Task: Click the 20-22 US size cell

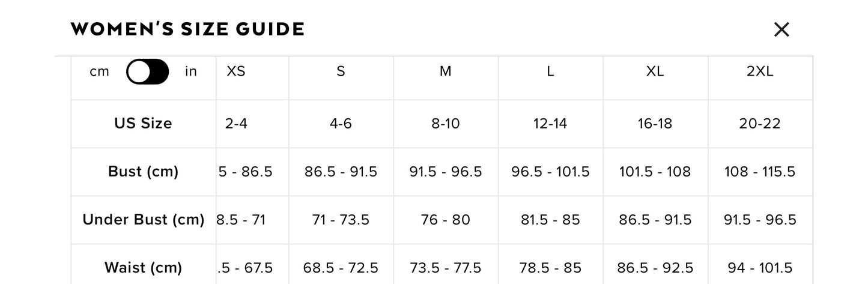Action: click(760, 123)
